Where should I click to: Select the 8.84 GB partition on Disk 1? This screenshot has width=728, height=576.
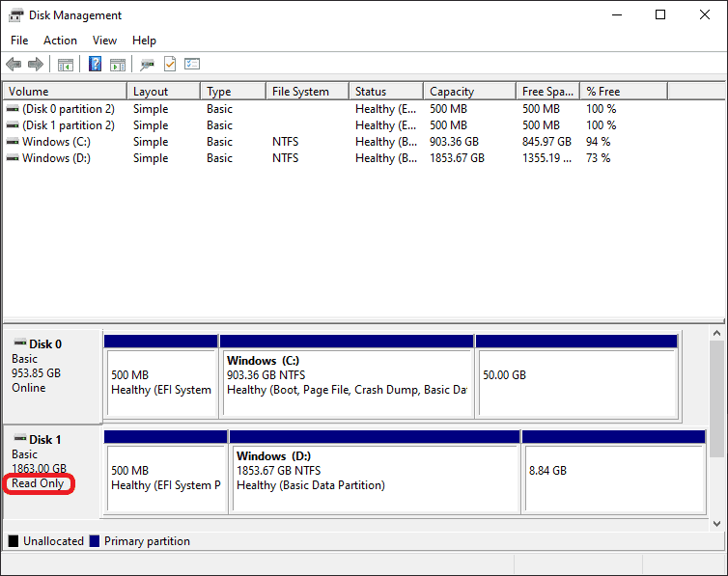(x=614, y=477)
